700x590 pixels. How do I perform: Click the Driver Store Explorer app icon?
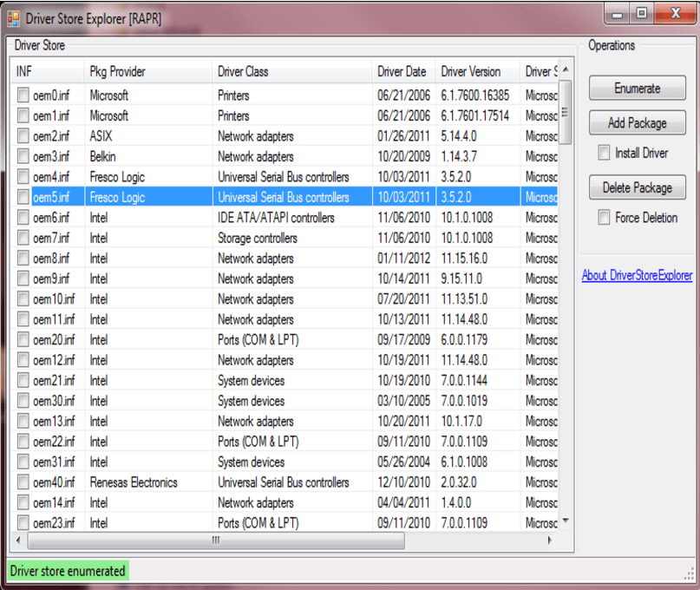14,19
